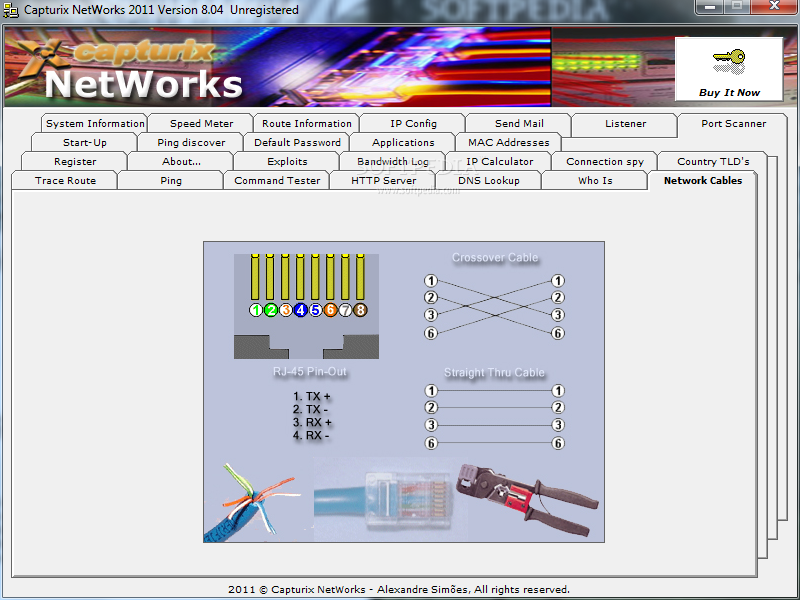800x600 pixels.
Task: Switch to Applications tab
Action: (403, 142)
